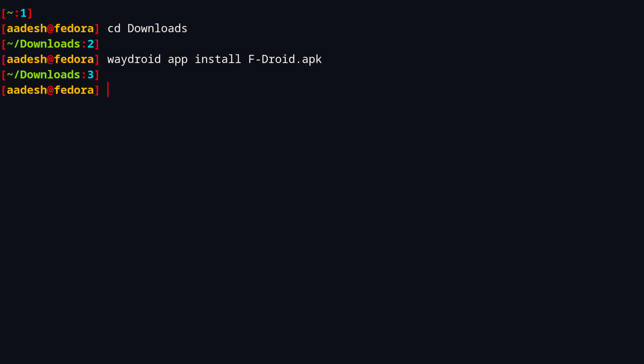
Task: Click the first aadesh@fedora prompt label
Action: pos(50,28)
